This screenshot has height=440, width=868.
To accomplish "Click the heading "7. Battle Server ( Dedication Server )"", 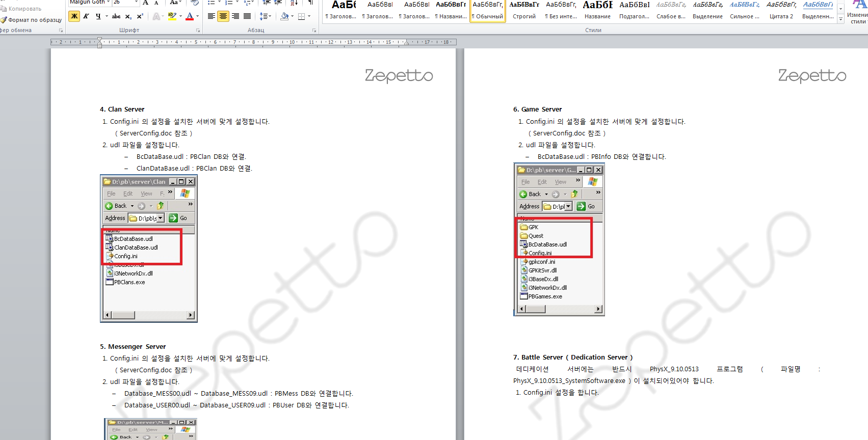I will coord(573,358).
